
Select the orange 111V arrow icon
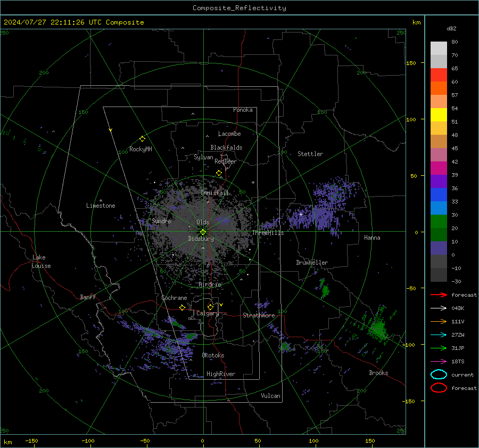[x=439, y=321]
